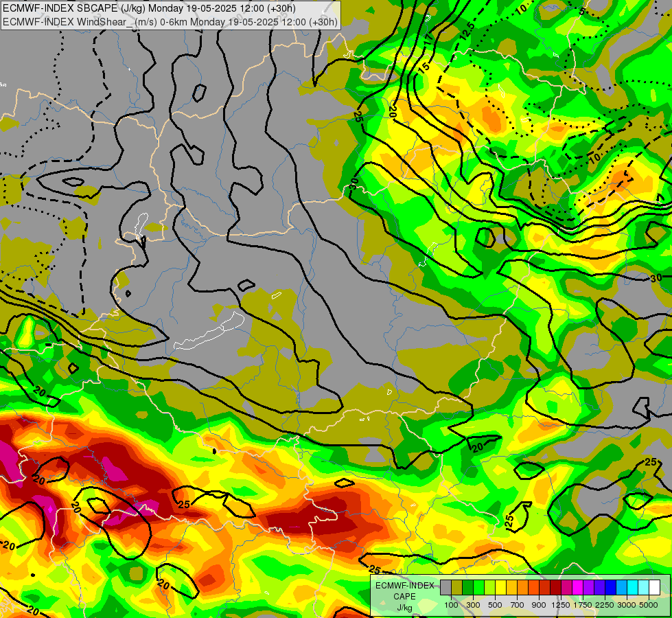Select the '500' legend value
The image size is (672, 618).
click(x=495, y=605)
